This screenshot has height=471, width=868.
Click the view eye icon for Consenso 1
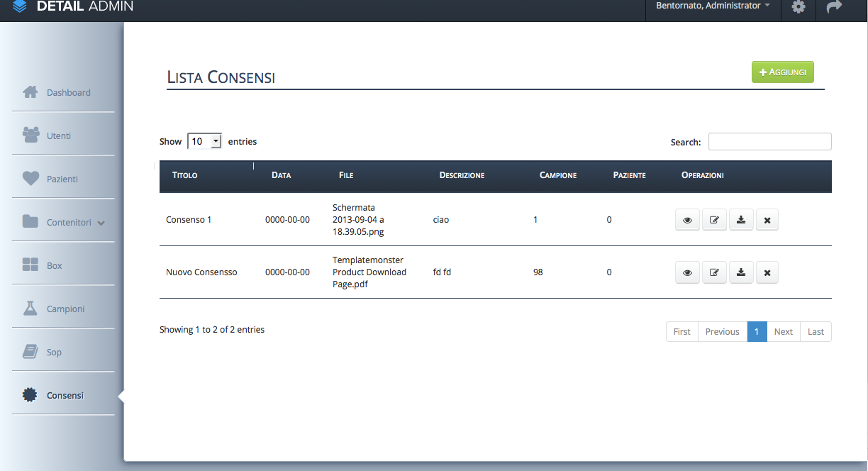pyautogui.click(x=687, y=220)
